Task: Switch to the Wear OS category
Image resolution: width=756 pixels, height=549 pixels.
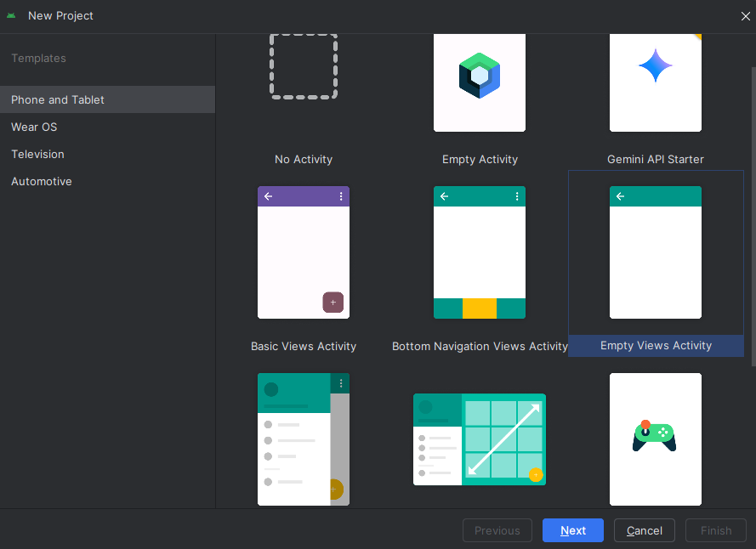Action: tap(34, 127)
